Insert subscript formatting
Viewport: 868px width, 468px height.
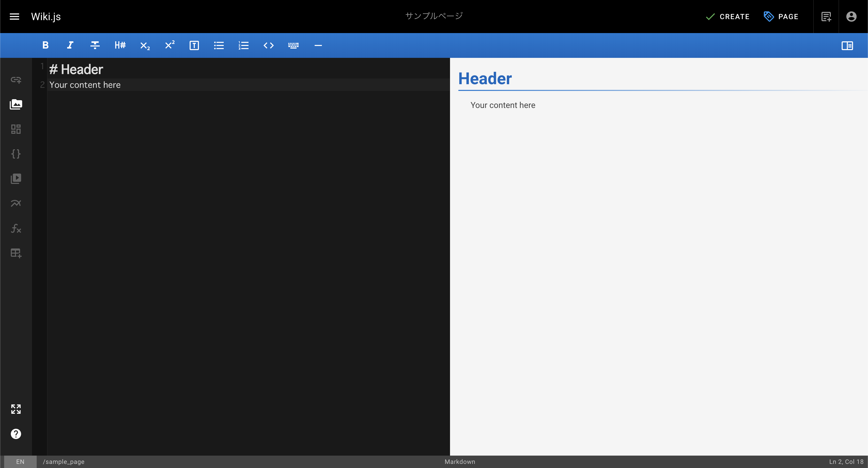145,45
